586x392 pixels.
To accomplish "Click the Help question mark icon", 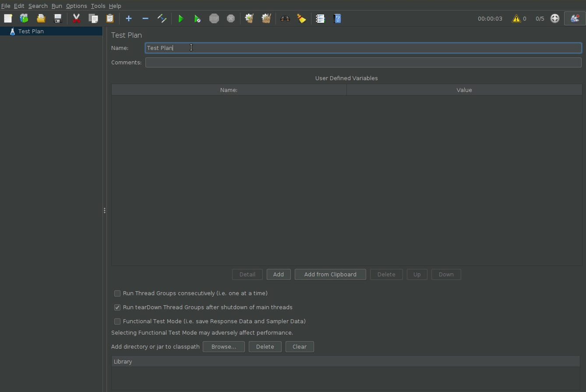I will click(337, 18).
